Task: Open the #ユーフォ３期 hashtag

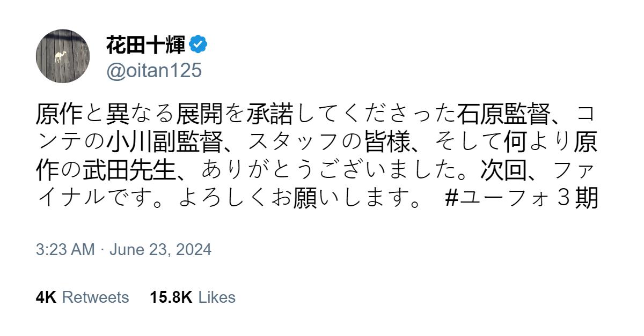Action: [522, 199]
